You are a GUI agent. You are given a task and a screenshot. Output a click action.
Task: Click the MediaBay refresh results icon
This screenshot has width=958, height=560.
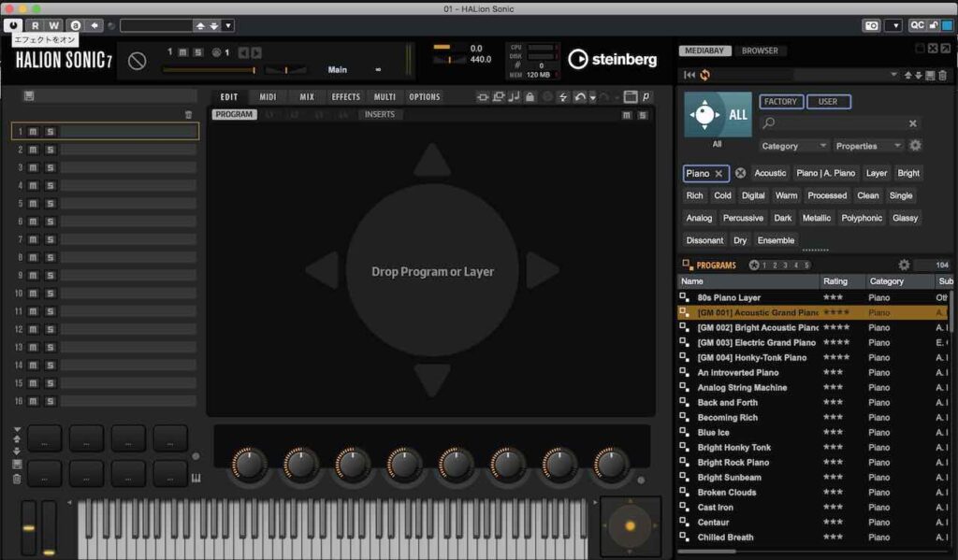[x=704, y=75]
